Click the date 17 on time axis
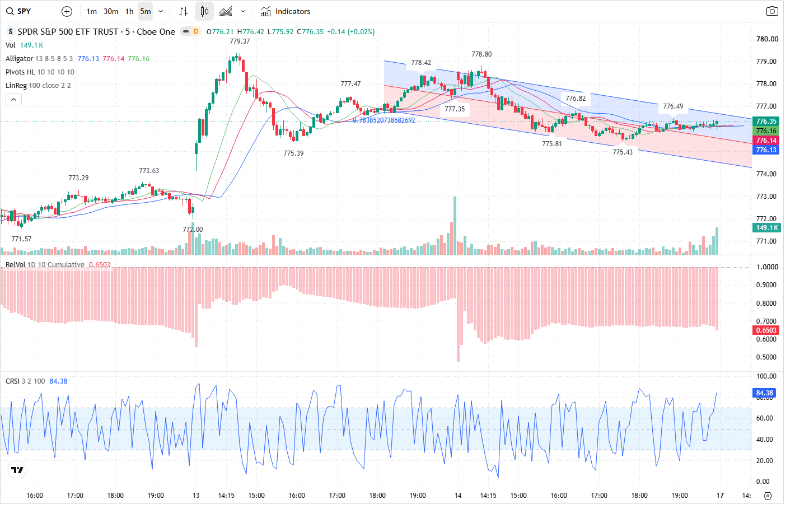Image resolution: width=795 pixels, height=532 pixels. point(720,496)
